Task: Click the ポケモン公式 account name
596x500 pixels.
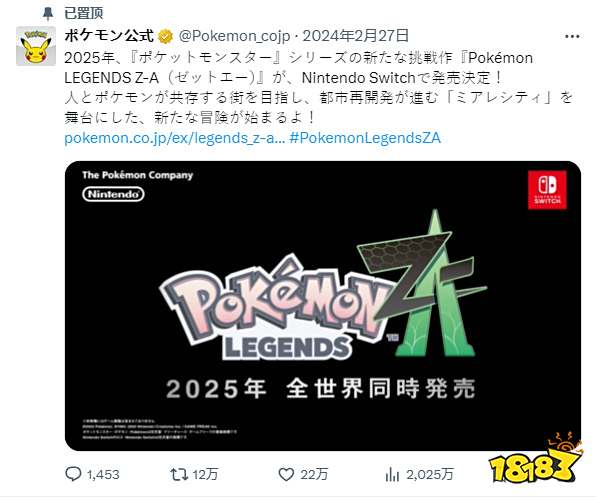Action: (x=109, y=36)
